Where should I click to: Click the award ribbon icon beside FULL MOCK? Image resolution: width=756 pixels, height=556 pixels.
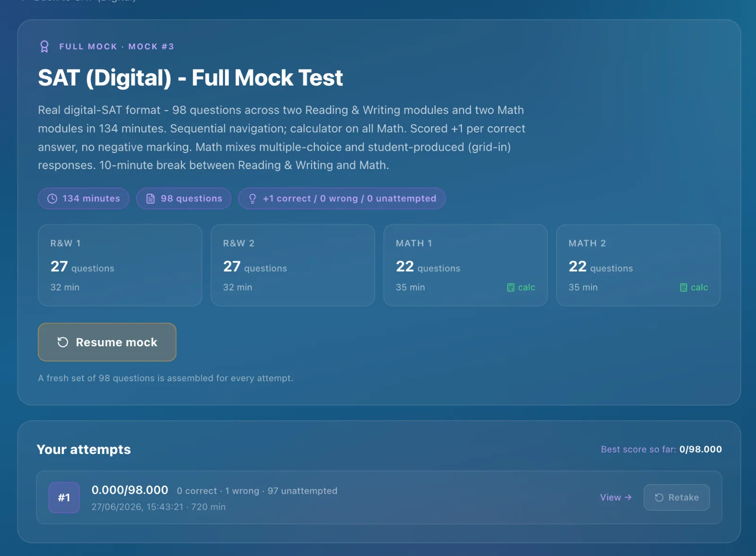click(44, 46)
